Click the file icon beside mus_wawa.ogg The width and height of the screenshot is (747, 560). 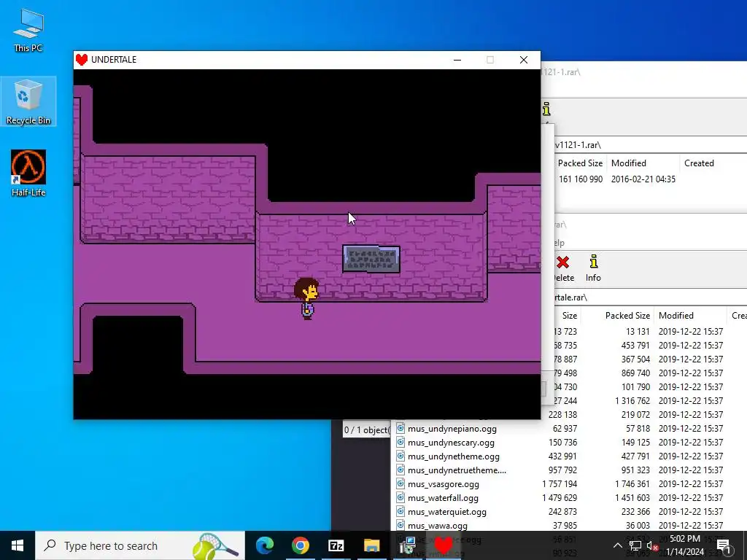pos(400,525)
